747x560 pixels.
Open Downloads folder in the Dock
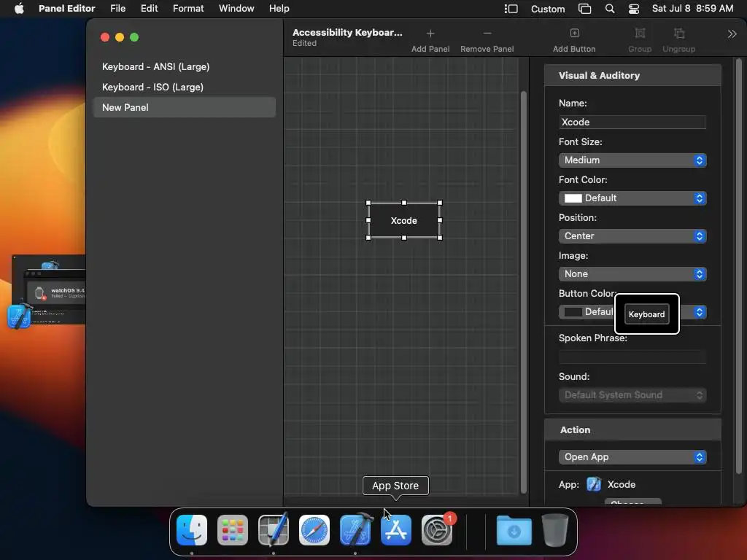pos(514,530)
